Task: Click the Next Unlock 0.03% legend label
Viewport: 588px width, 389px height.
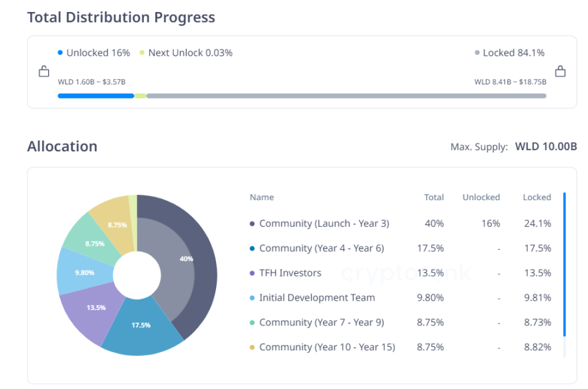Action: (x=191, y=53)
